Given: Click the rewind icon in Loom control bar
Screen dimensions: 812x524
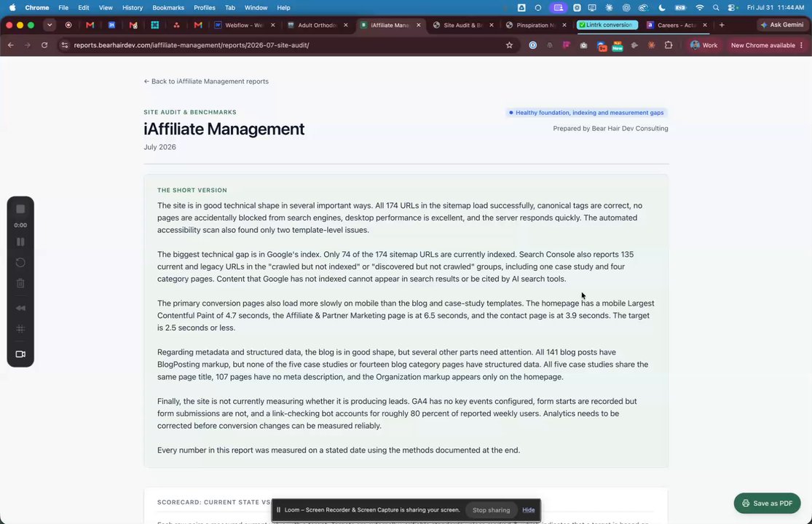Looking at the screenshot, I should tap(20, 308).
